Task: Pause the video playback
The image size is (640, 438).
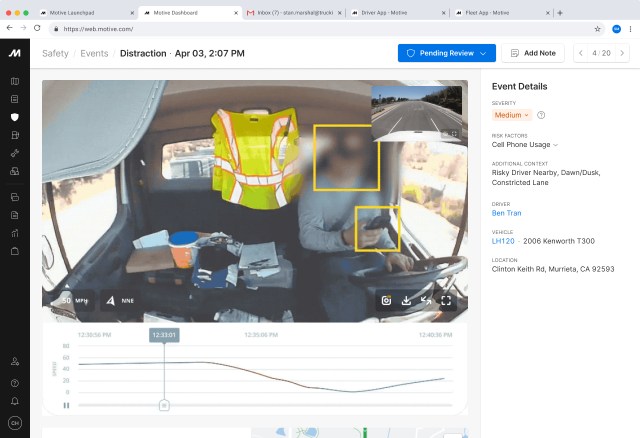Action: pos(66,405)
